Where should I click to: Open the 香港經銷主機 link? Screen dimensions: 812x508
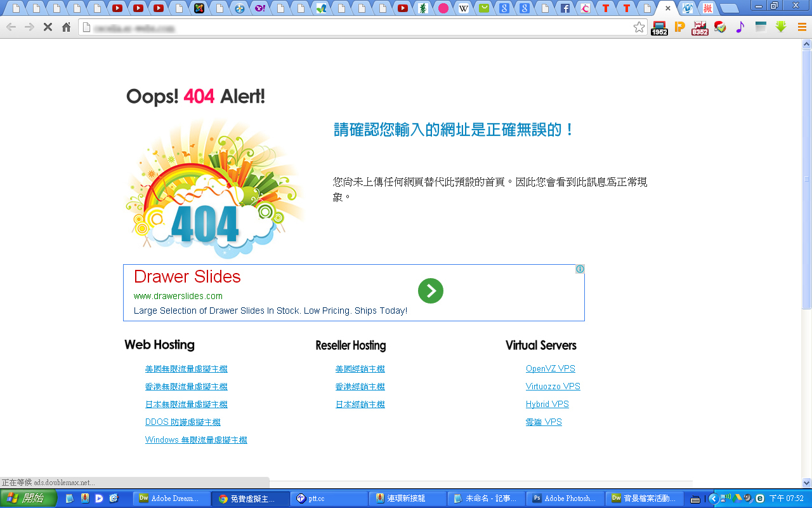click(x=360, y=387)
